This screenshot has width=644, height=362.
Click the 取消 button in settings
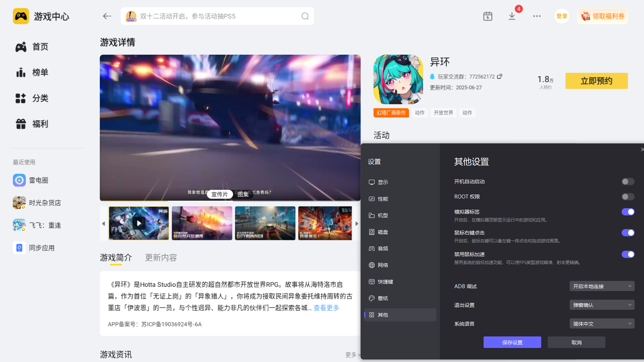click(576, 342)
